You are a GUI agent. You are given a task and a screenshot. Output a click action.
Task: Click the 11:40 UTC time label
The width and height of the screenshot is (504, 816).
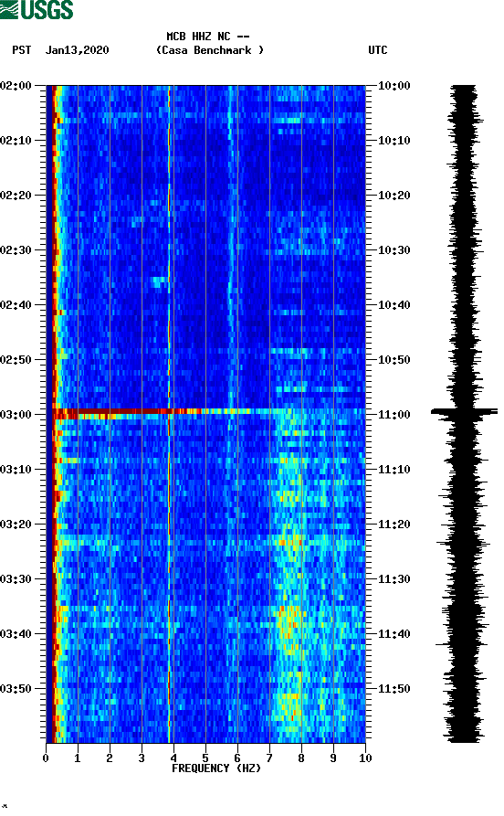(x=394, y=634)
